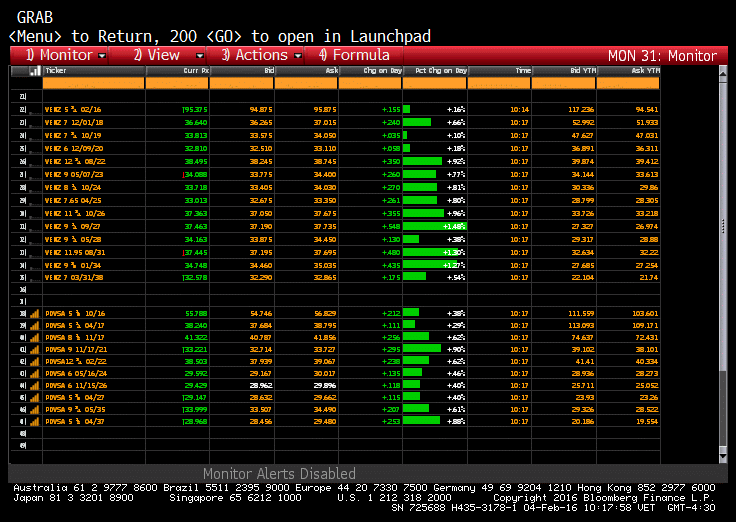736x522 pixels.
Task: Select the PDVSA 6 11/15/26 ticker
Action: tap(76, 385)
